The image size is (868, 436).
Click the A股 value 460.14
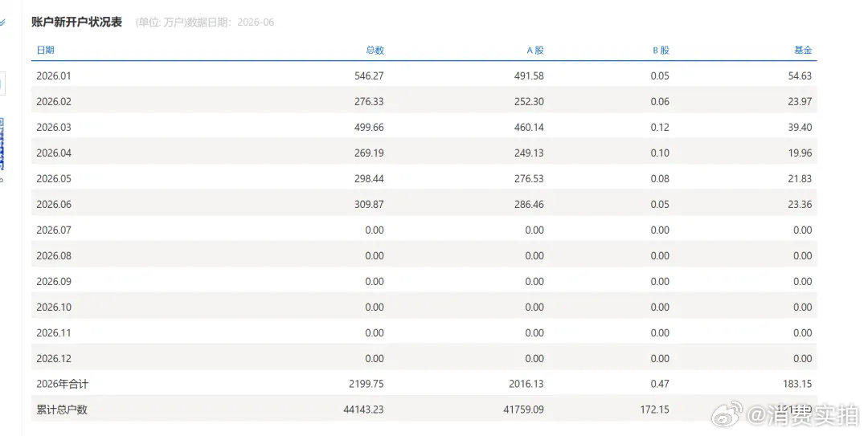tap(529, 127)
